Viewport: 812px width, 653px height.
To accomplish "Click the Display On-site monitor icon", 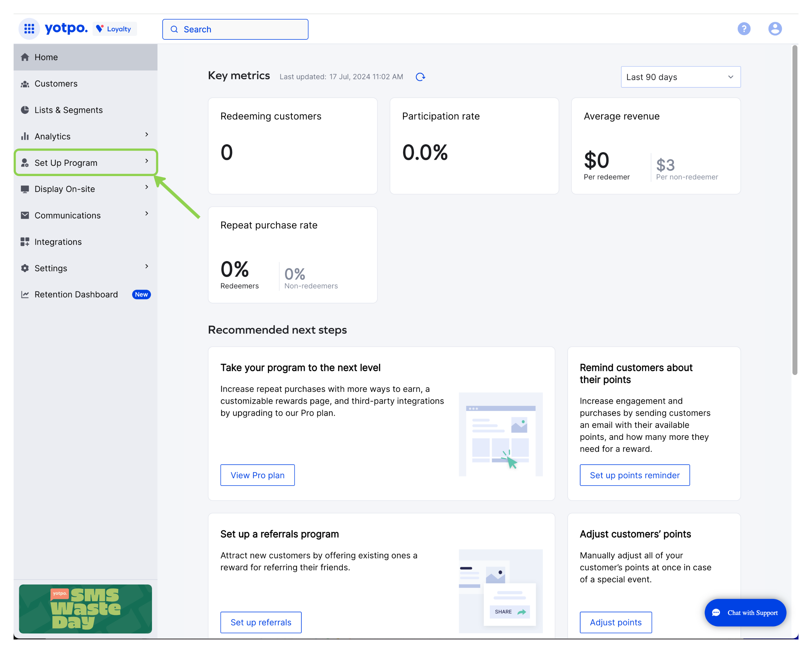I will coord(25,189).
